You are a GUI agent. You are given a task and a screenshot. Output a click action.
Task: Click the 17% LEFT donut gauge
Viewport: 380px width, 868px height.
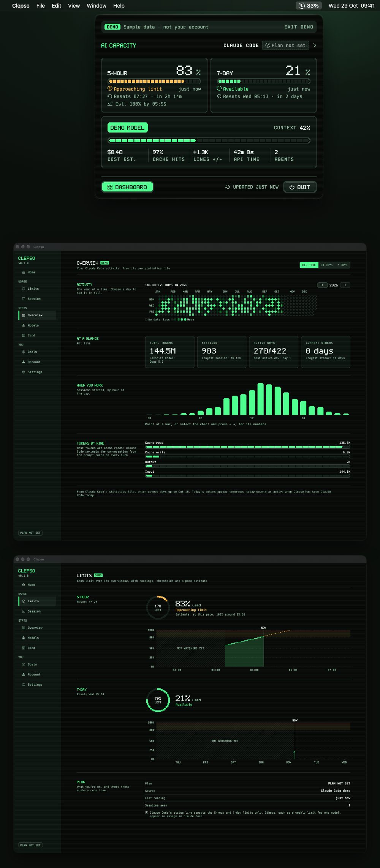tap(158, 608)
